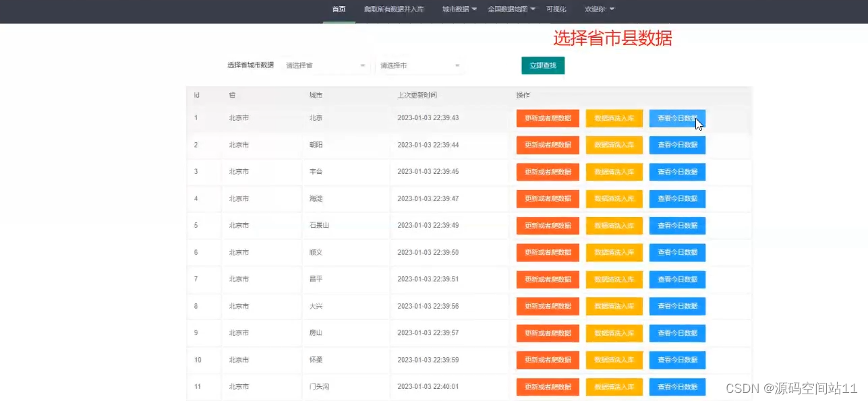
Task: Click 查看今日数据 for the 丰台 row
Action: (x=677, y=172)
